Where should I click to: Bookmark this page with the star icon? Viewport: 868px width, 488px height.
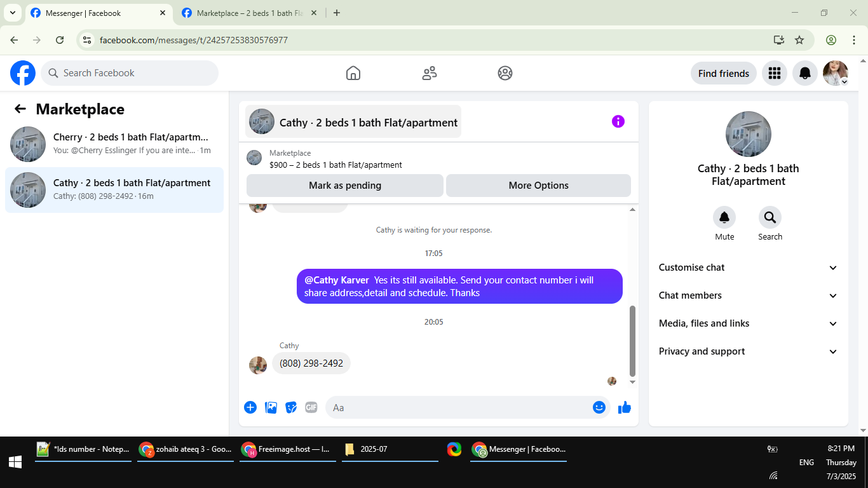[x=799, y=40]
